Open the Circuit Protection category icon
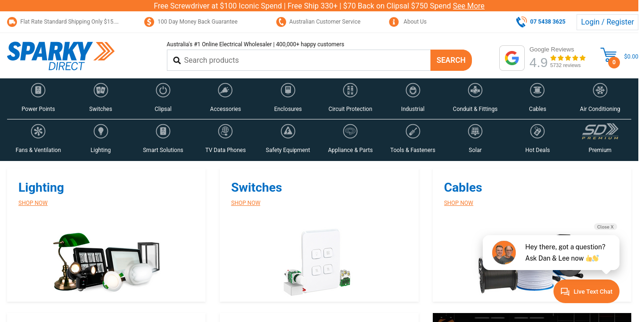This screenshot has width=644, height=322. 350,90
